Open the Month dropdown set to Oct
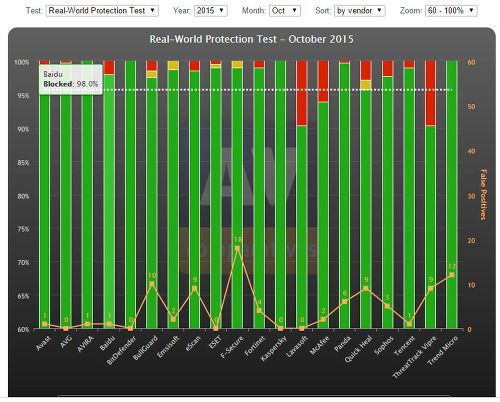 (285, 11)
